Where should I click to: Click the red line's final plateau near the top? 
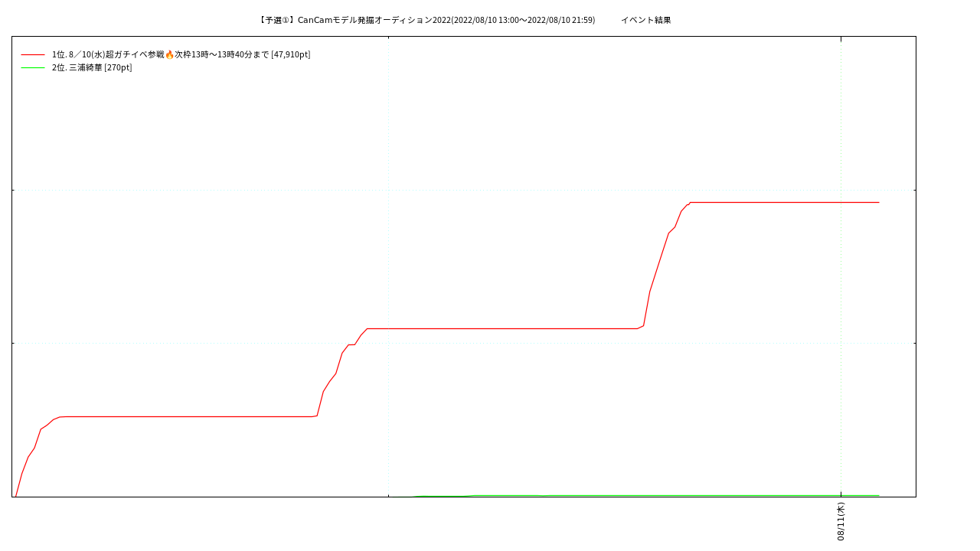click(x=784, y=202)
